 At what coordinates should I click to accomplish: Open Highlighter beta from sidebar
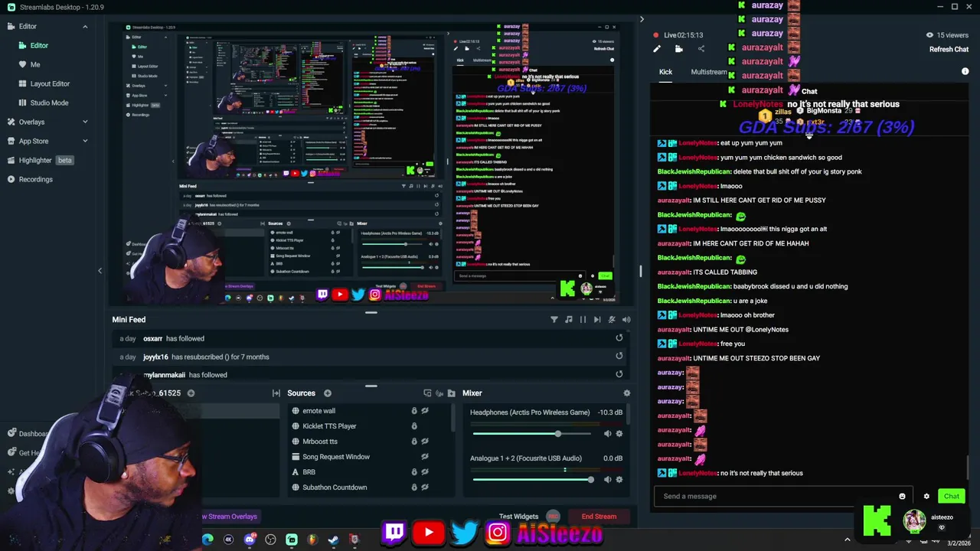click(x=46, y=160)
